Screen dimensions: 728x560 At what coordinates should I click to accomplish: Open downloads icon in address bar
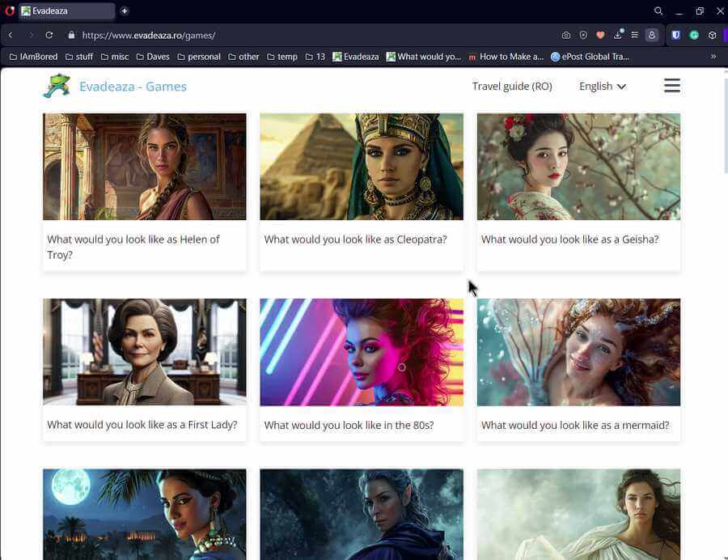pos(617,35)
